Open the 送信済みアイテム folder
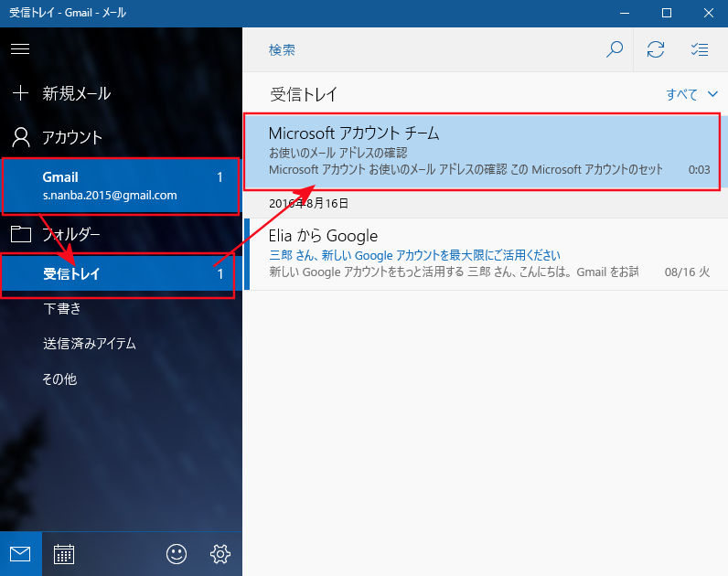This screenshot has height=576, width=728. tap(90, 344)
